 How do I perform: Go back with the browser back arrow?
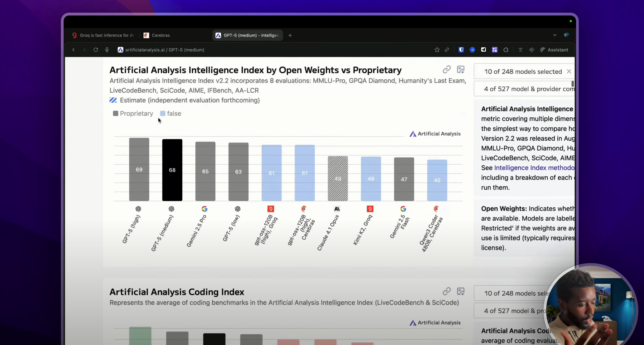coord(73,50)
